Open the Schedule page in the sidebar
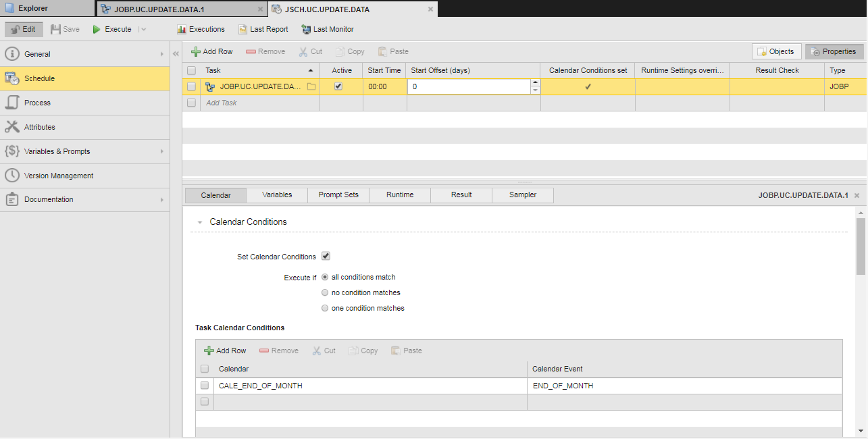This screenshot has height=439, width=868. (84, 78)
